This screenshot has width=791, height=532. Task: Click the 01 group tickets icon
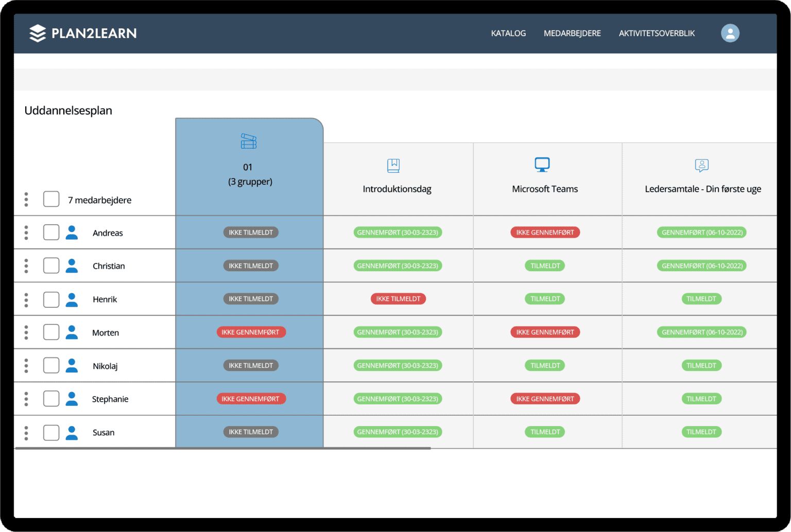tap(249, 141)
